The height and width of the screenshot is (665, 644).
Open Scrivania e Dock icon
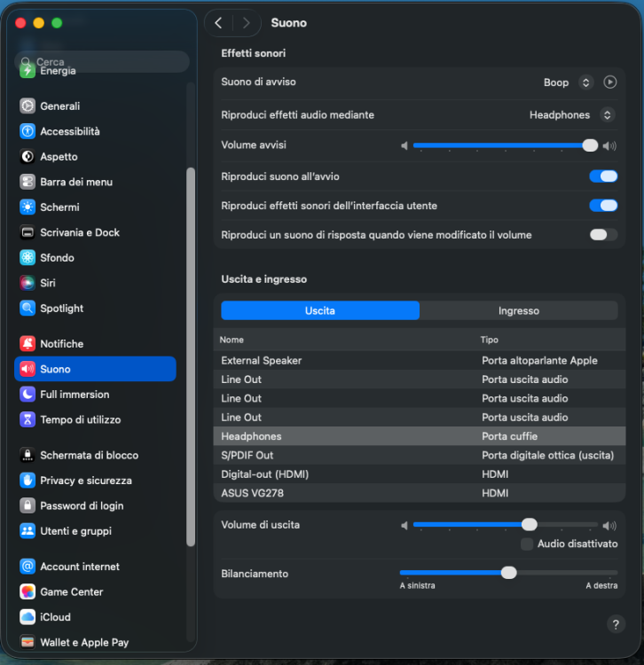click(x=27, y=232)
